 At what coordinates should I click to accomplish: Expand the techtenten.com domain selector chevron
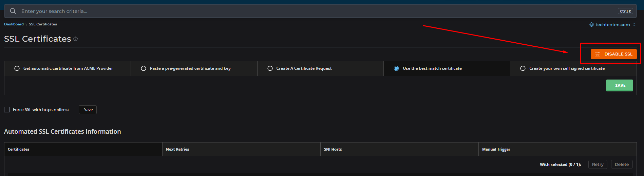point(634,25)
